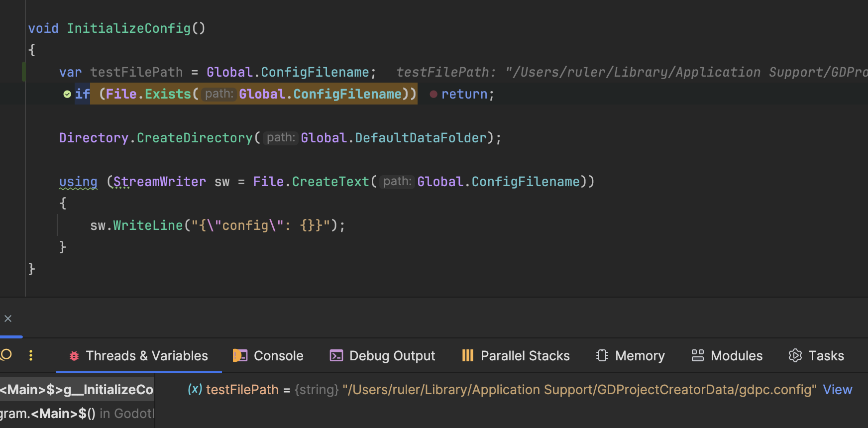This screenshot has width=868, height=428.
Task: Click the File.CreateText call
Action: click(x=311, y=182)
